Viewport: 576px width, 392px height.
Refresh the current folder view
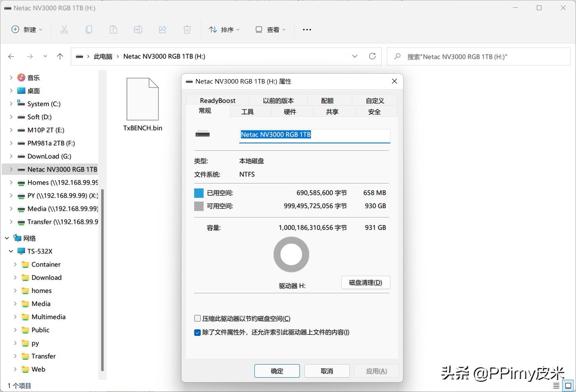click(x=372, y=56)
